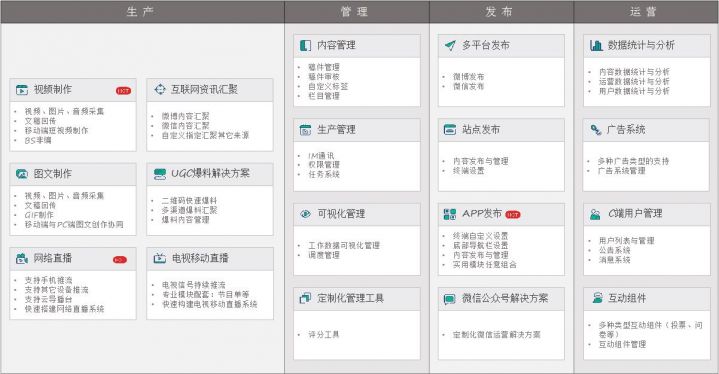Click the 终端自定义设置 bullet item

(x=480, y=236)
